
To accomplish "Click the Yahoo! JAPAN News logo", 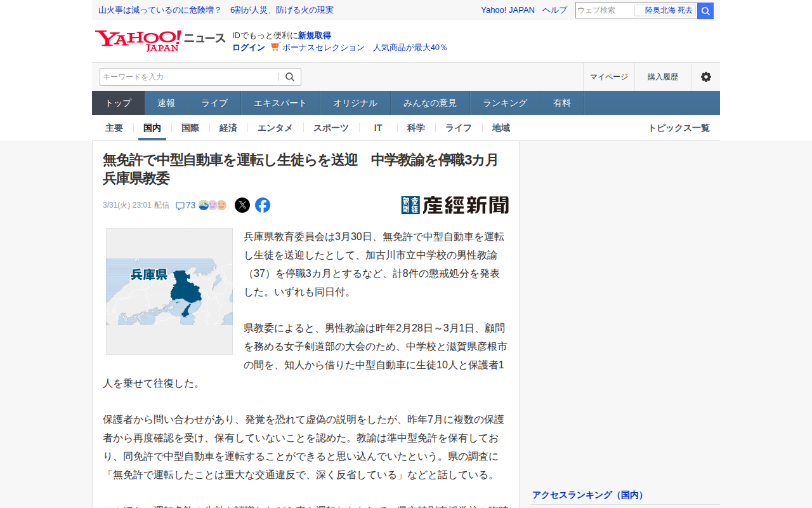I will click(160, 40).
